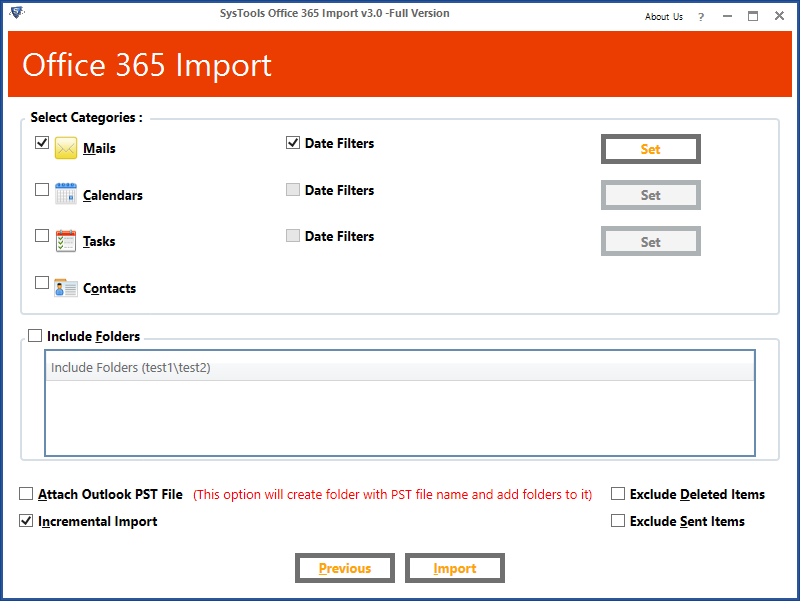Screen dimensions: 800x601
Task: Uncheck the Mails category checkbox
Action: click(42, 142)
